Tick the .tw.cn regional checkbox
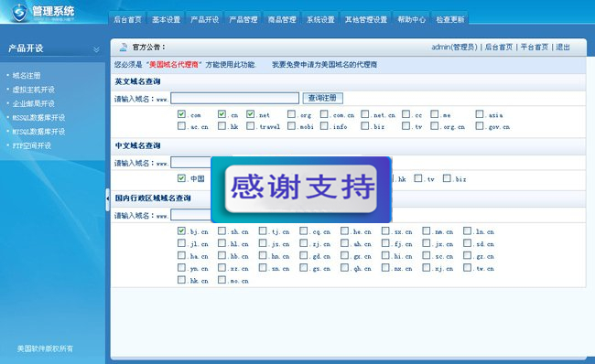The width and height of the screenshot is (595, 364). [468, 268]
